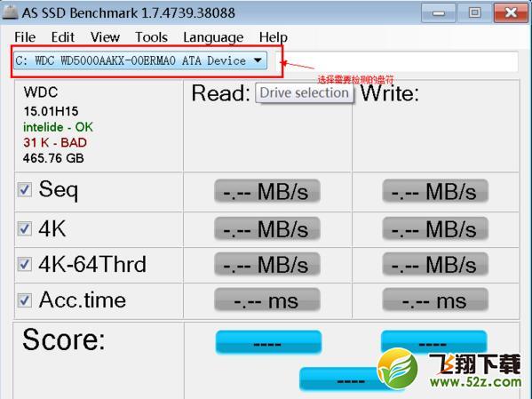Toggle the Acc.time test checkbox

25,300
